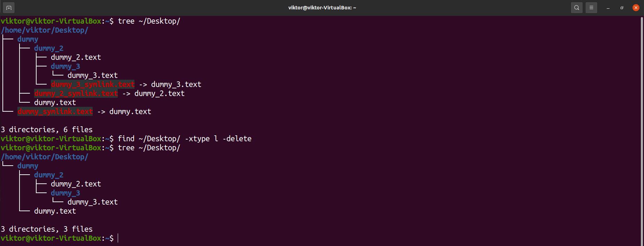Click the last dummy.text file entry
The height and width of the screenshot is (246, 644).
click(x=55, y=211)
